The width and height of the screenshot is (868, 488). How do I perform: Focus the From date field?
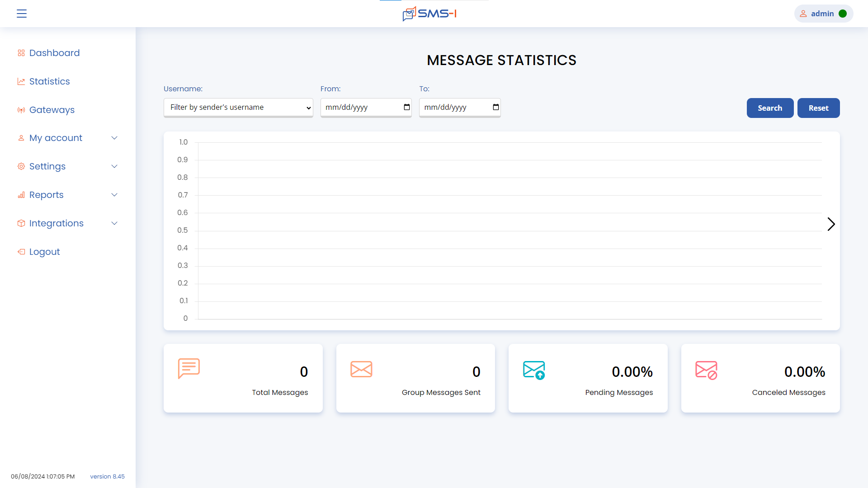366,108
